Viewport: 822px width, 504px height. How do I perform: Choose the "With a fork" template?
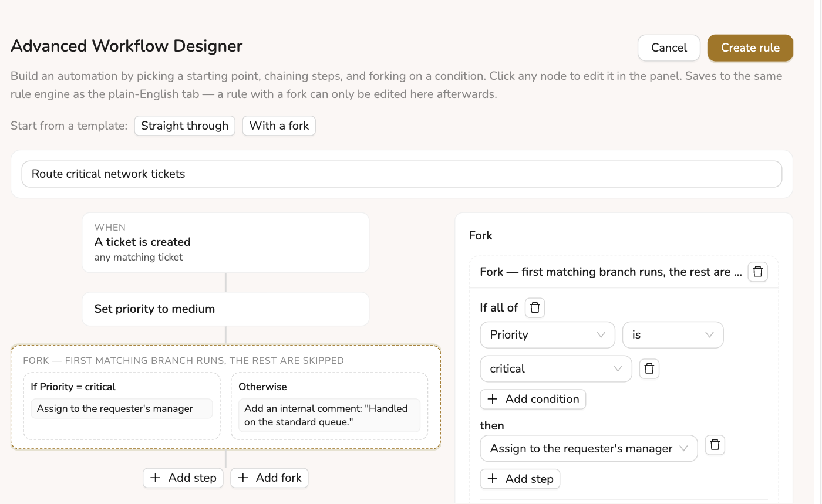coord(279,126)
